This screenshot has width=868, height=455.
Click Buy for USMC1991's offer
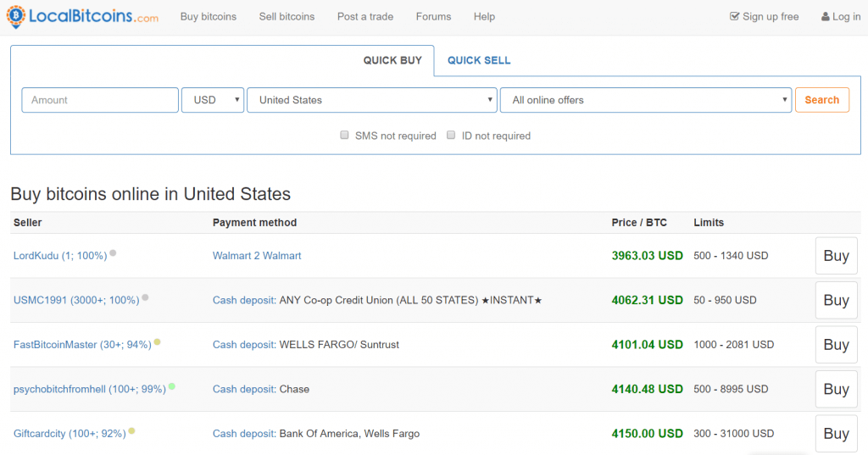pos(837,300)
